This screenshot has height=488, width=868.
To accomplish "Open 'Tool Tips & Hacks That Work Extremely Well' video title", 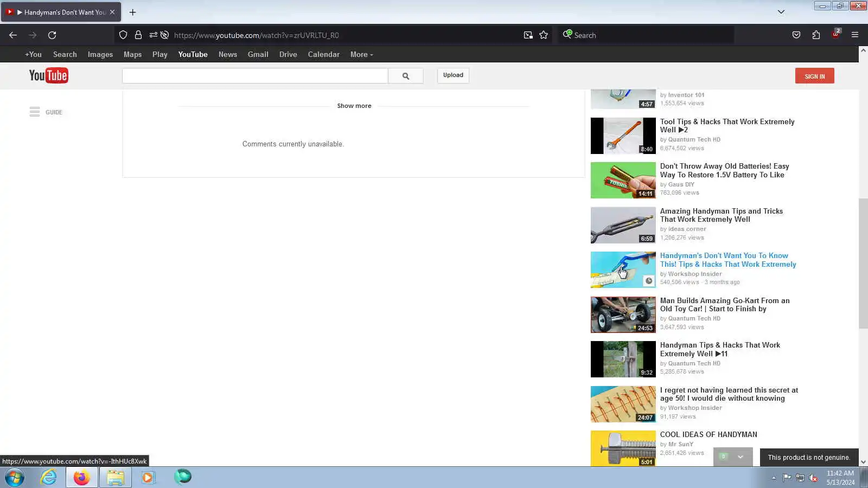I will point(727,126).
